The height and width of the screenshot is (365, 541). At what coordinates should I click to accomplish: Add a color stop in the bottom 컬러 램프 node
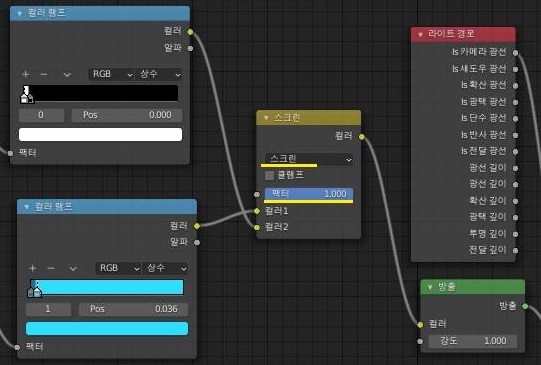pyautogui.click(x=32, y=268)
